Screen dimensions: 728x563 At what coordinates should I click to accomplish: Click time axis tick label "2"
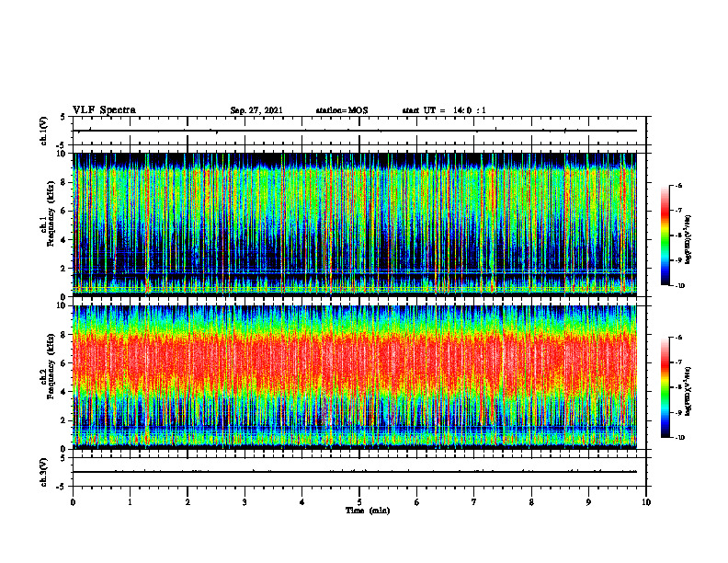click(188, 502)
